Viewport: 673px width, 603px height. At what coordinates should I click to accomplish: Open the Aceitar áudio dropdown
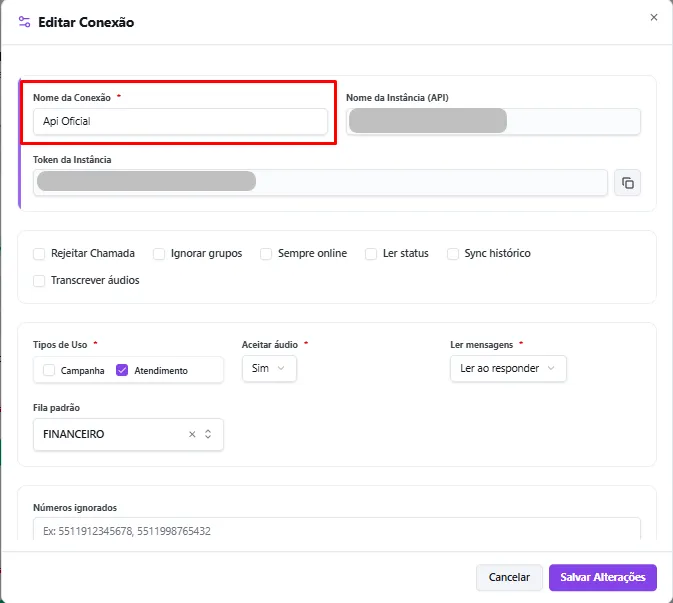[x=269, y=368]
